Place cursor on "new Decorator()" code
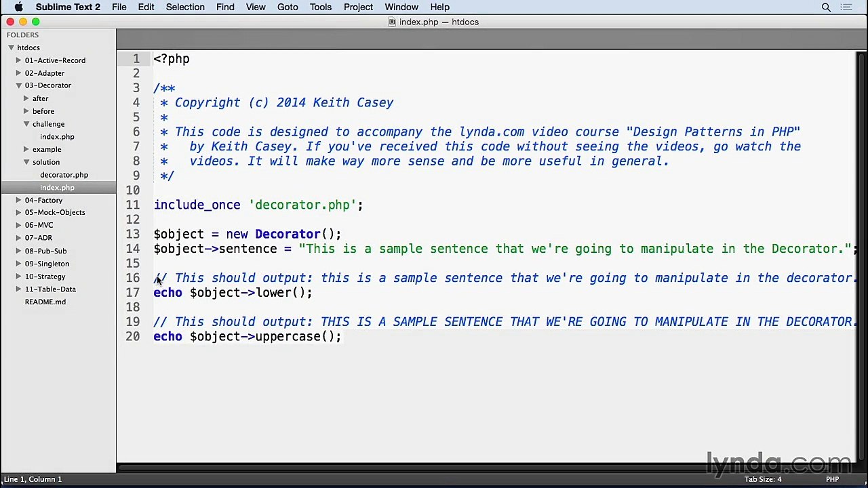 tap(283, 234)
